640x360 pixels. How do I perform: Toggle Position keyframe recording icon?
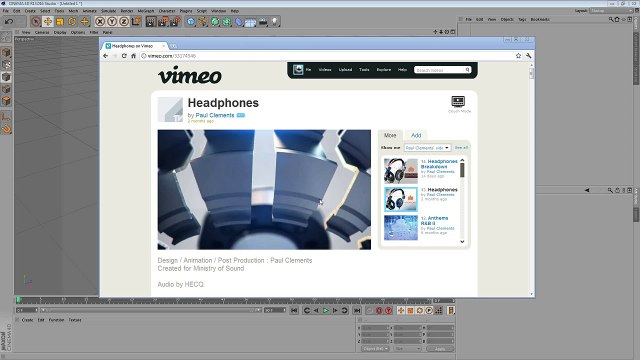pyautogui.click(x=401, y=311)
